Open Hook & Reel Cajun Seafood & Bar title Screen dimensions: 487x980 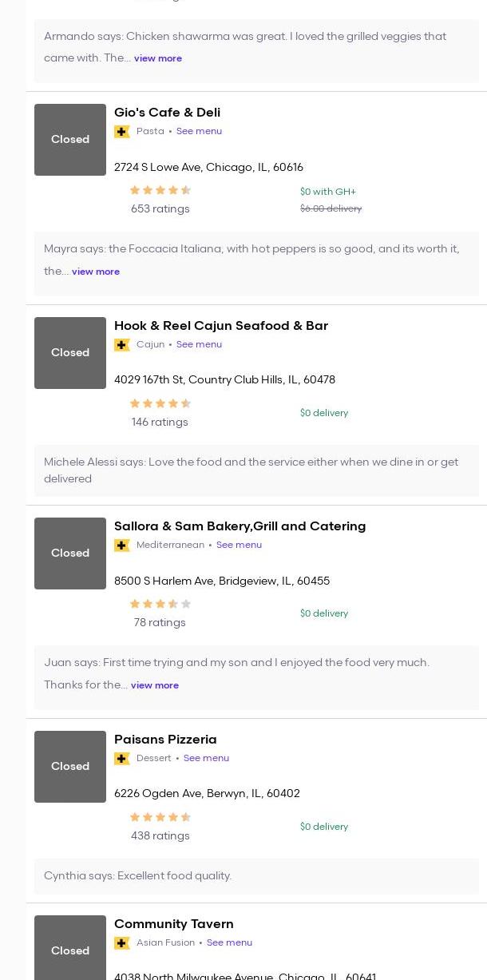click(221, 326)
